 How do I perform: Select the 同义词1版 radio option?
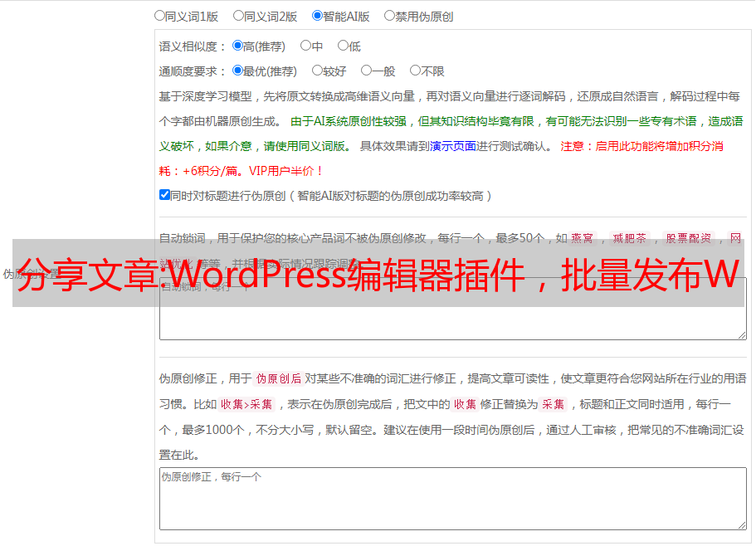(x=159, y=16)
